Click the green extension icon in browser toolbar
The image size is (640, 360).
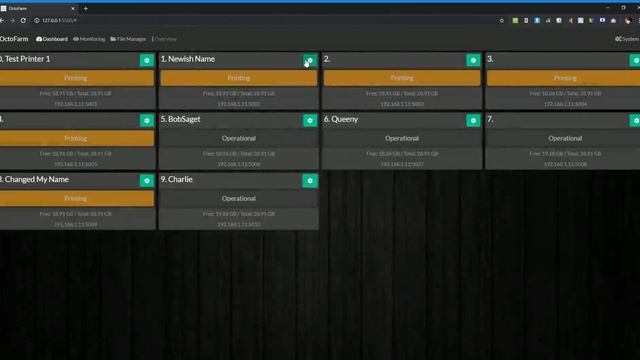click(x=515, y=20)
